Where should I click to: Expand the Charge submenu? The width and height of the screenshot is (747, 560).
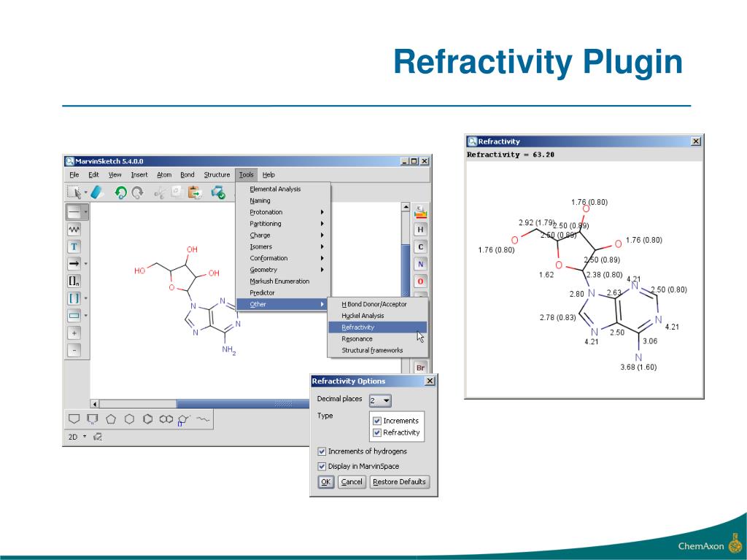click(283, 236)
